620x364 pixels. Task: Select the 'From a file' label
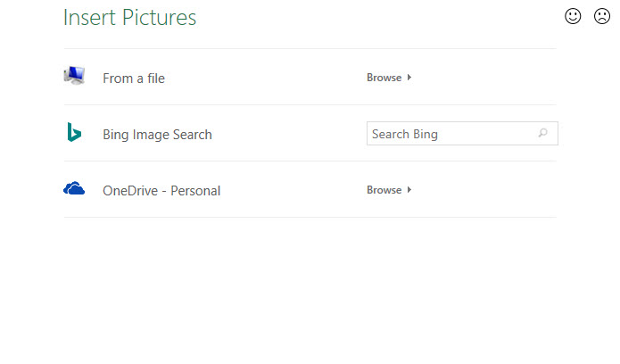(x=134, y=79)
